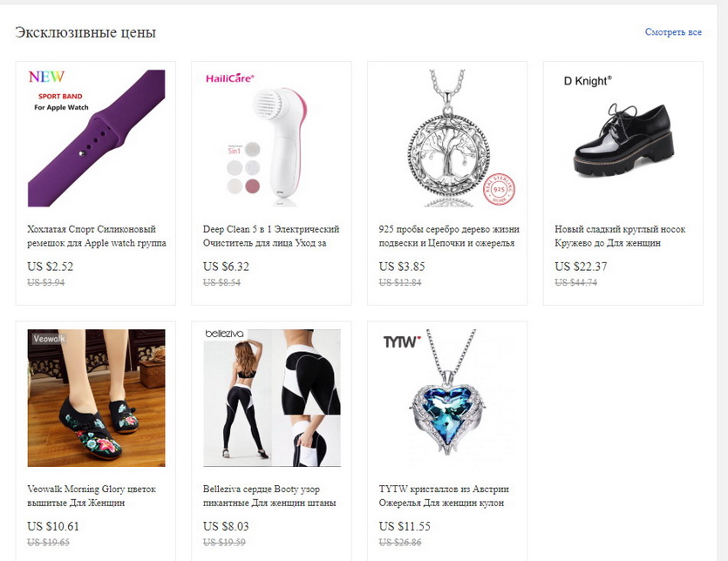The image size is (728, 561).
Task: Click the US $11.55 necklace price
Action: point(405,526)
